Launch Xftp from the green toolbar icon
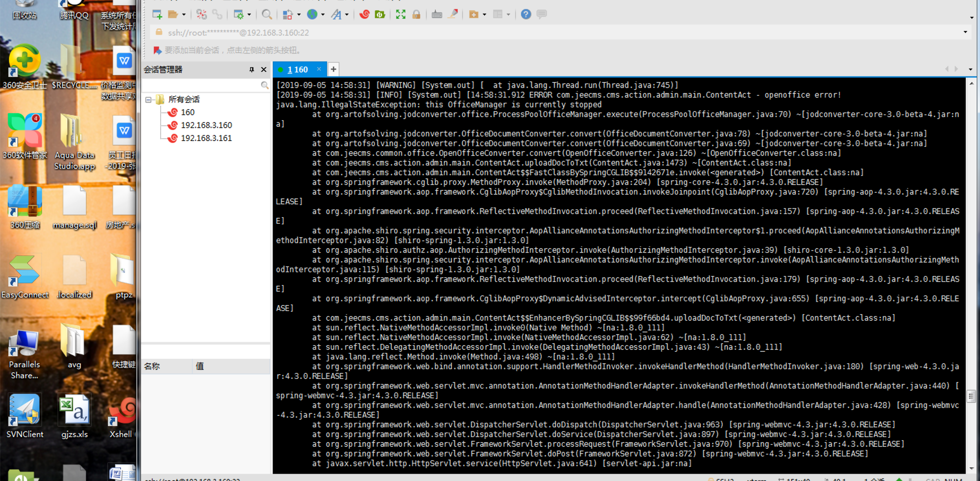The image size is (980, 481). (380, 15)
